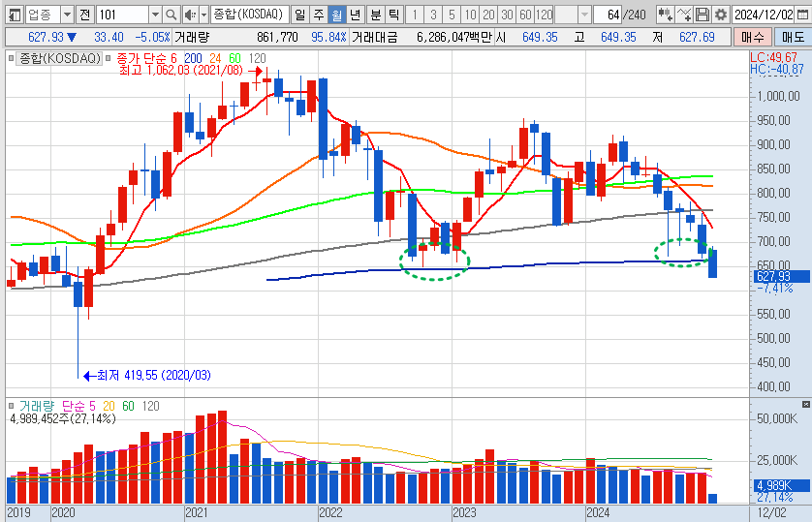
Task: Click the 12/02 date axis label
Action: pos(771,512)
